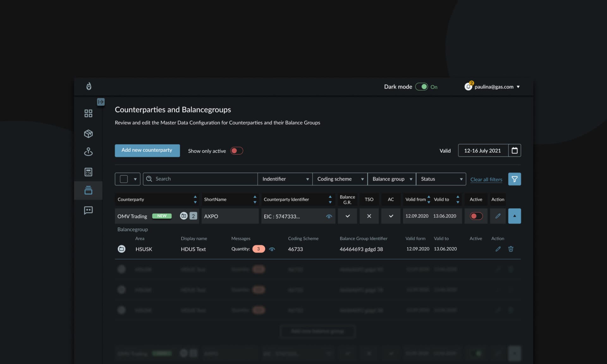The image size is (607, 364).
Task: Click the blue filter funnel button
Action: point(514,179)
